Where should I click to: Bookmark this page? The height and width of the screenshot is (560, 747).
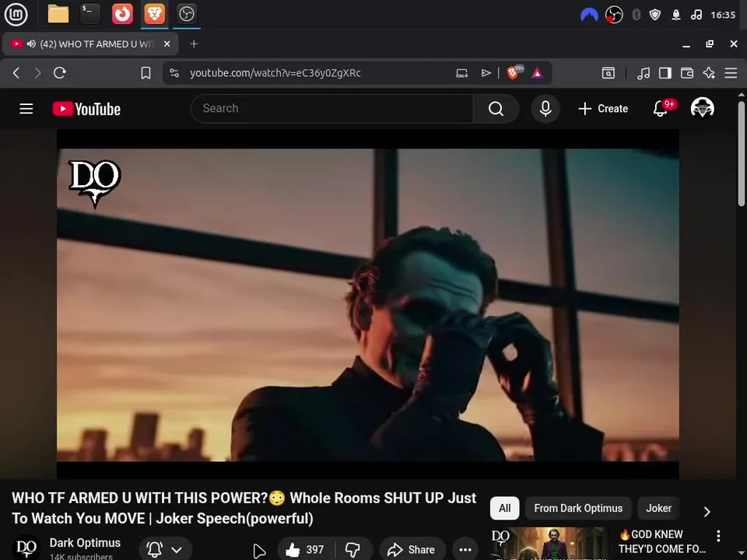146,73
